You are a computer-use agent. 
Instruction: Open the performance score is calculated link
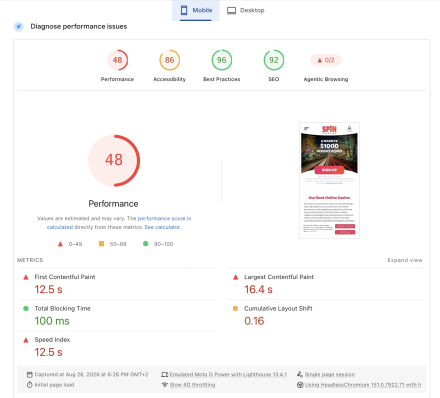tap(164, 219)
